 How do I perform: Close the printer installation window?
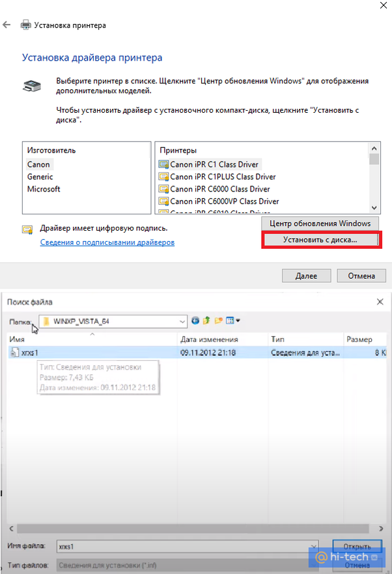384,5
